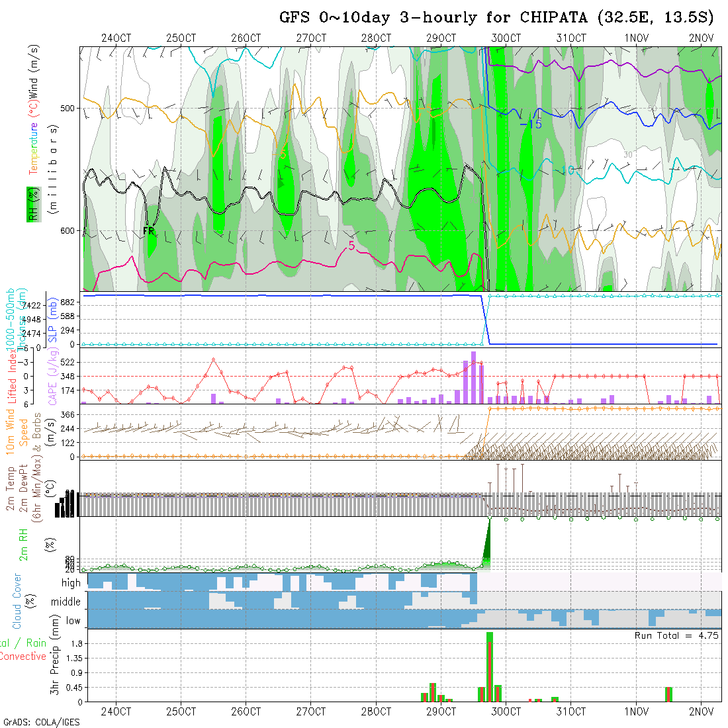
Task: Click the blue -15 temperature contour label
Action: 530,124
